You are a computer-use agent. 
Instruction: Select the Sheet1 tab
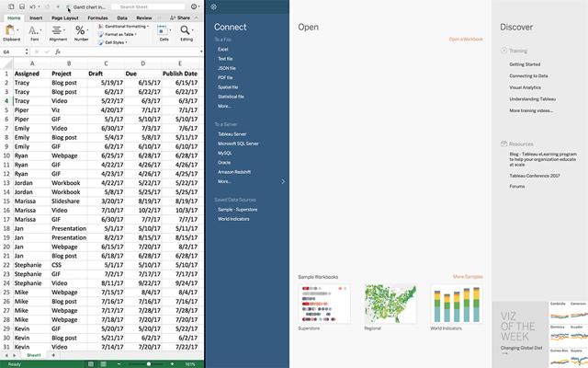pyautogui.click(x=34, y=355)
